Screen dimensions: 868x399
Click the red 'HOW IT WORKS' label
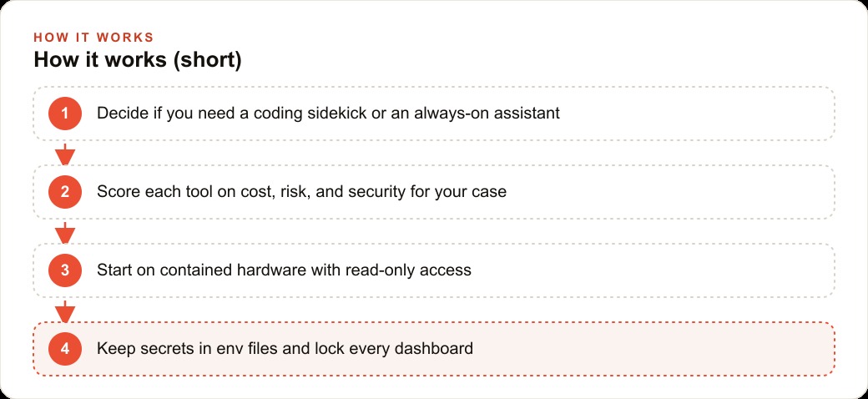point(93,37)
